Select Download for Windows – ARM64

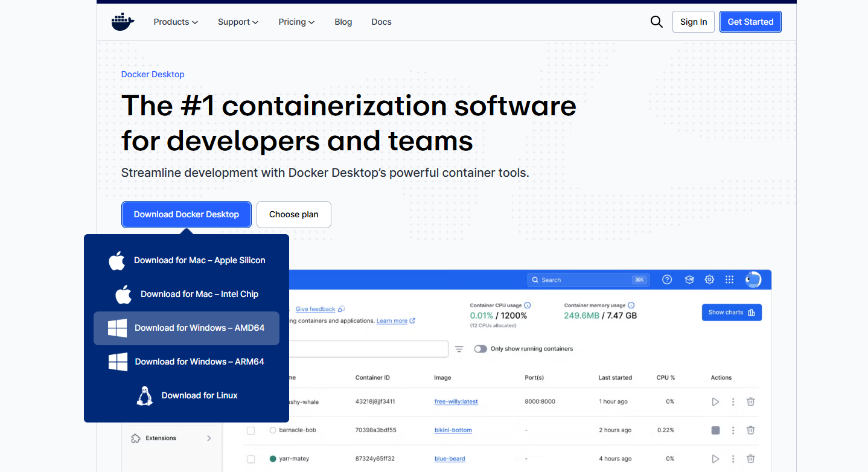[x=187, y=362]
